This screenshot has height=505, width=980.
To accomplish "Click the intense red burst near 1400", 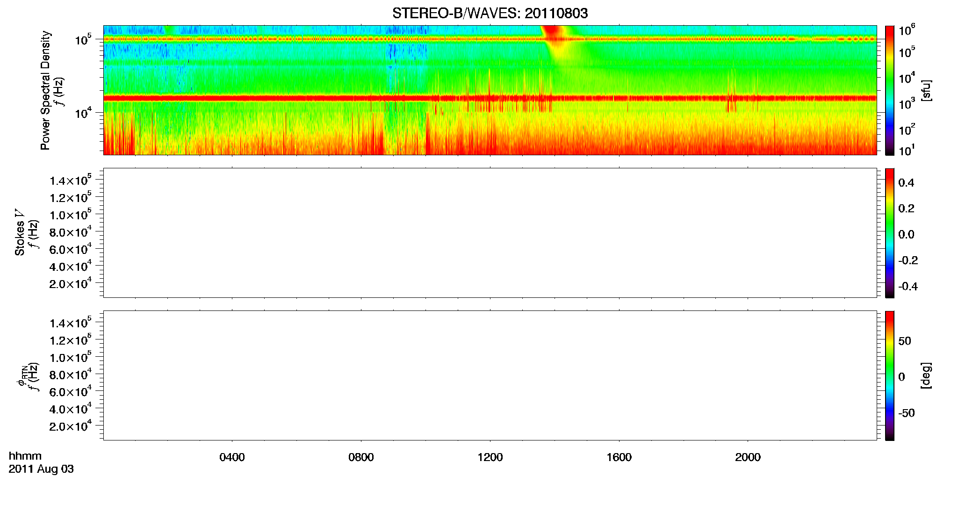I will click(552, 32).
